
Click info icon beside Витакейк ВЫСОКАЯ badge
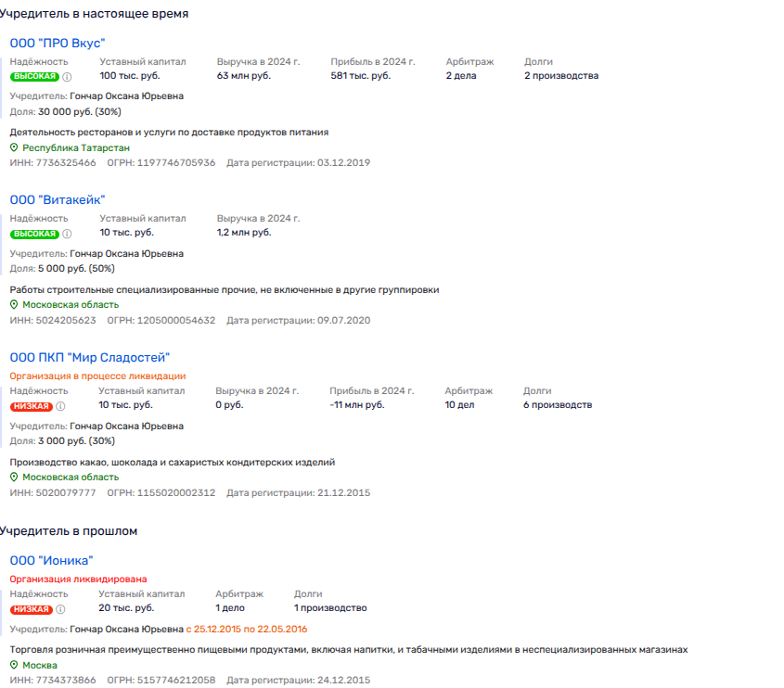tap(67, 234)
